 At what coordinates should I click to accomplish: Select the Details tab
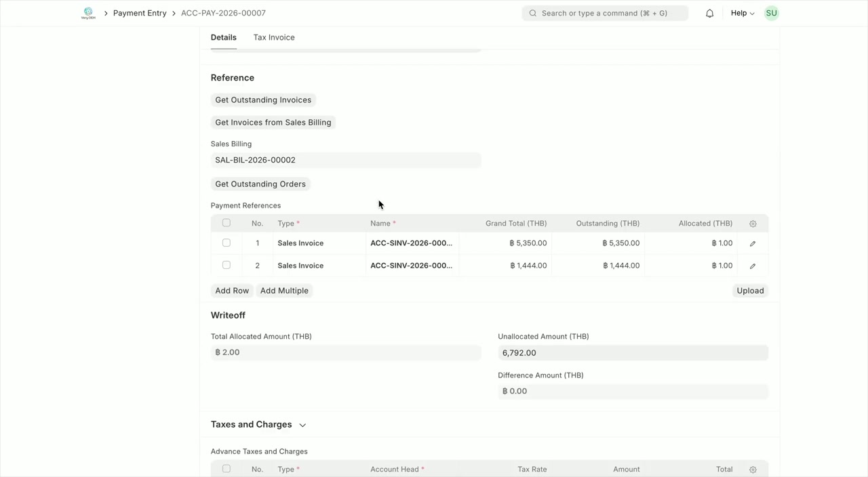(x=223, y=37)
